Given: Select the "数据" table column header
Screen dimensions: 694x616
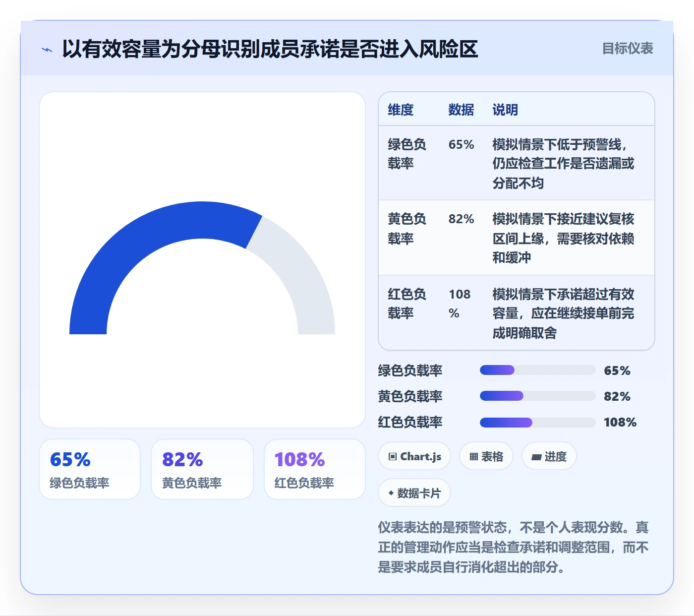Looking at the screenshot, I should pos(461,110).
